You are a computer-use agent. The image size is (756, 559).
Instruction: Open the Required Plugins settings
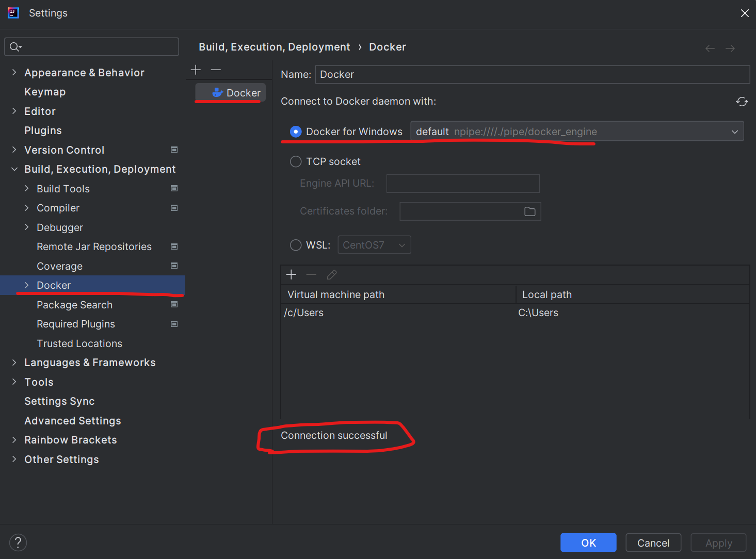click(76, 324)
